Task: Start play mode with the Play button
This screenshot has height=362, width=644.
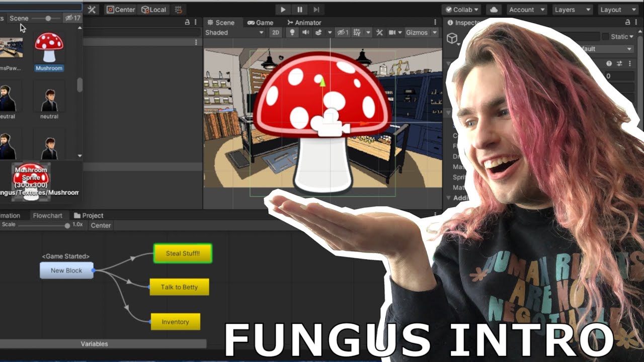Action: point(283,10)
